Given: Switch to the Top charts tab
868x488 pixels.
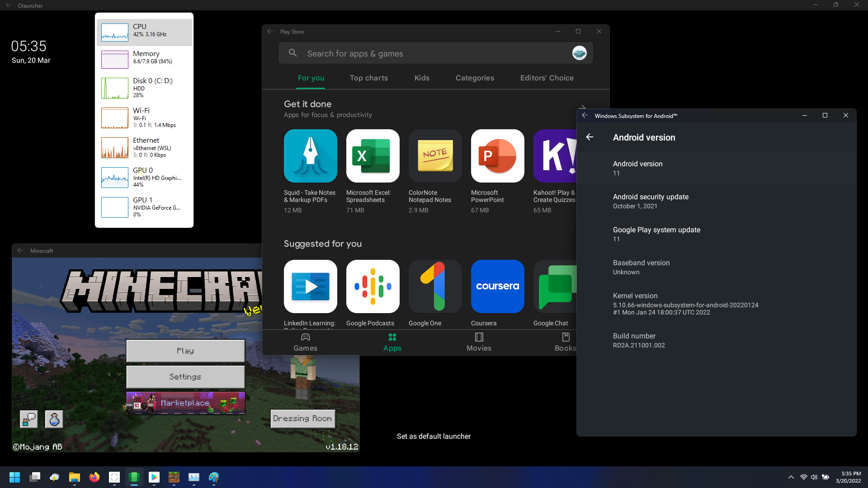Looking at the screenshot, I should click(368, 78).
